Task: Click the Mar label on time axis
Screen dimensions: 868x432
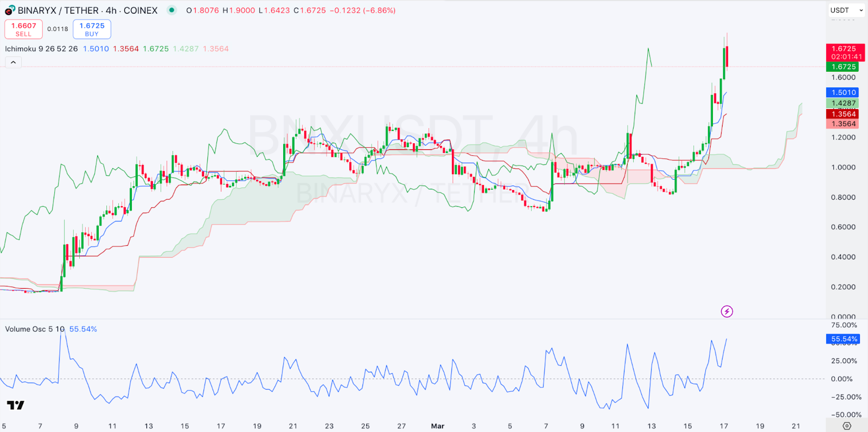Action: (x=437, y=426)
